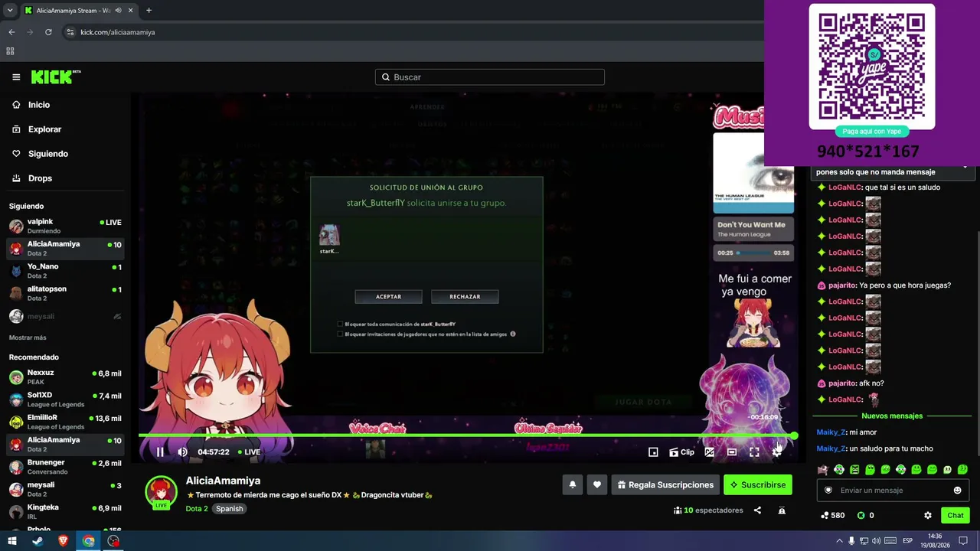
Task: Open Siguiendo in sidebar
Action: click(x=47, y=154)
